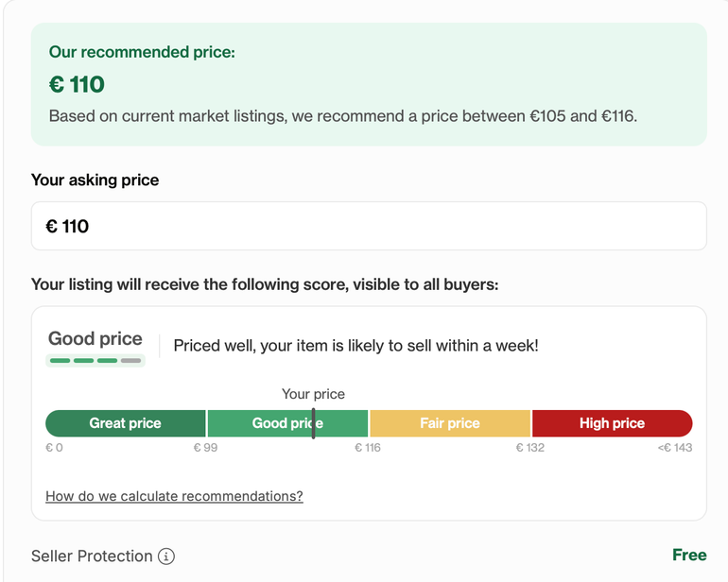Click the Free seller protection text
The width and height of the screenshot is (728, 582).
pos(689,556)
